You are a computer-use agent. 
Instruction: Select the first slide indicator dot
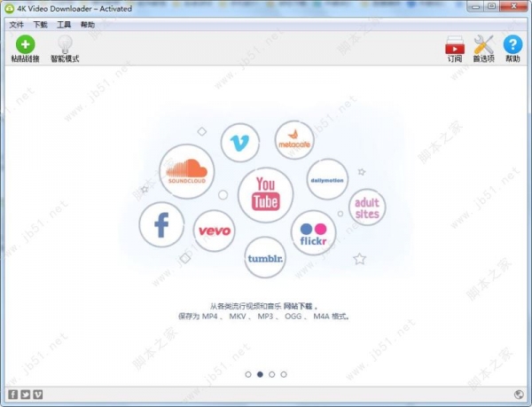point(248,374)
